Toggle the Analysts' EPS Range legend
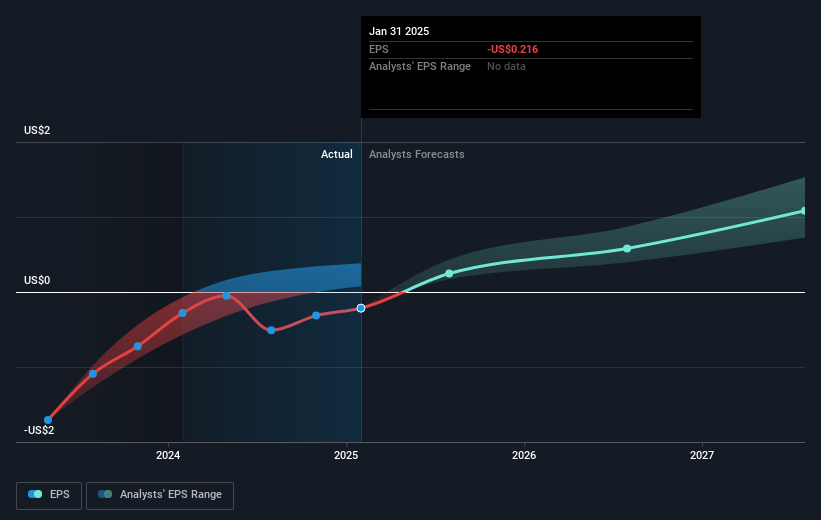 (160, 495)
